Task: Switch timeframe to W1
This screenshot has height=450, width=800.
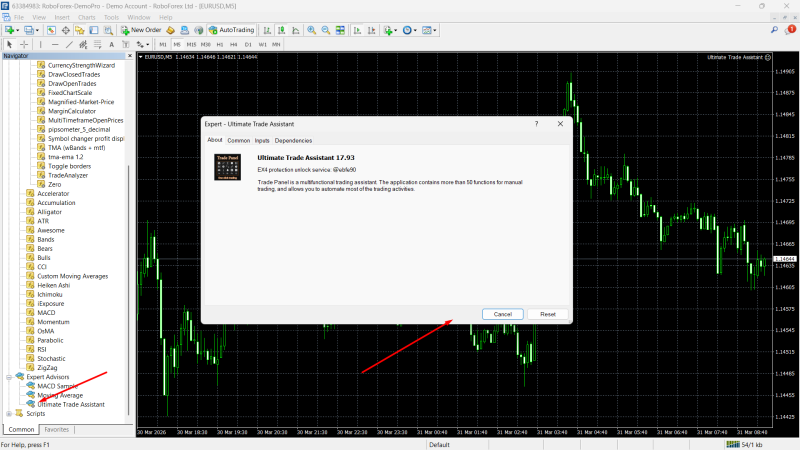Action: 262,44
